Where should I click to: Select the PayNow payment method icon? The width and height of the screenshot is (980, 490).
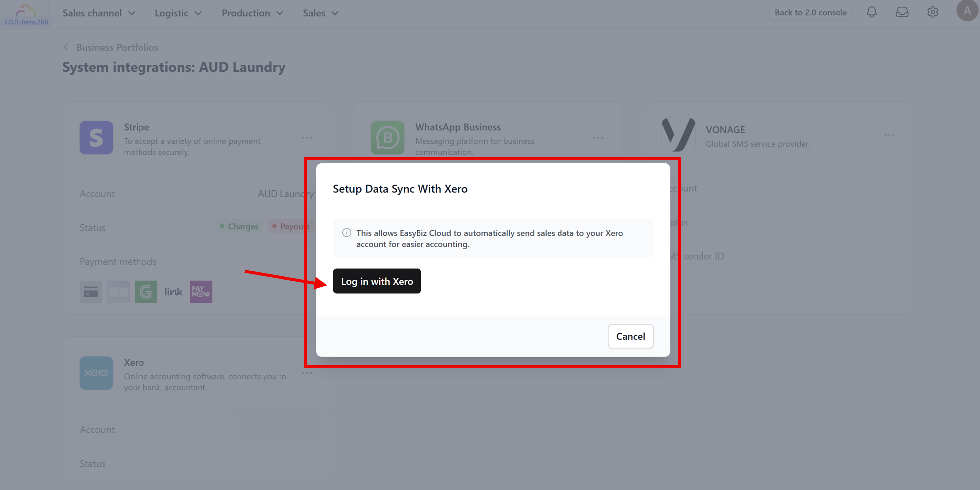(200, 291)
